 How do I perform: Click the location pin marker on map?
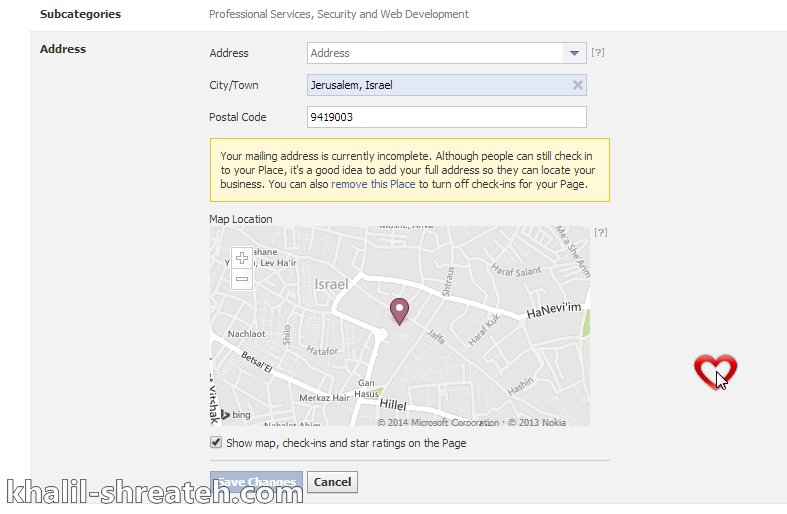pos(399,311)
